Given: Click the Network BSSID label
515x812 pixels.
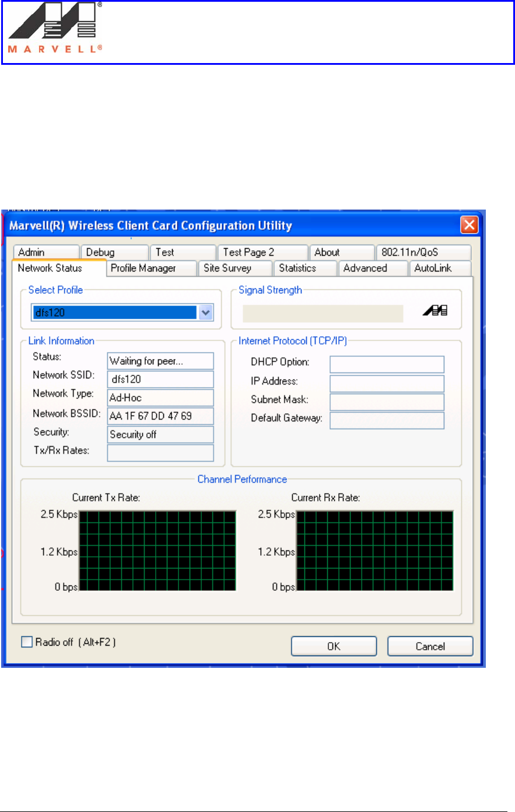Looking at the screenshot, I should (x=66, y=413).
